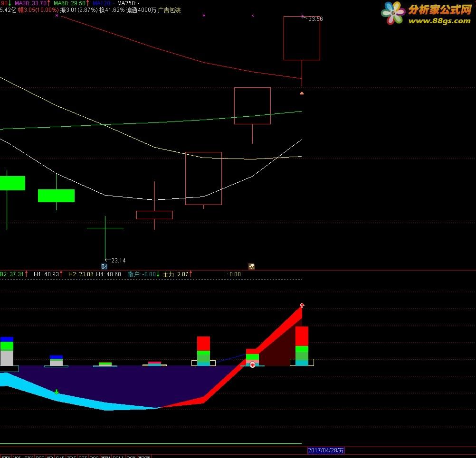Screen dimensions: 476x458
Task: Switch to the BOLL indicator tab
Action: pos(118,457)
